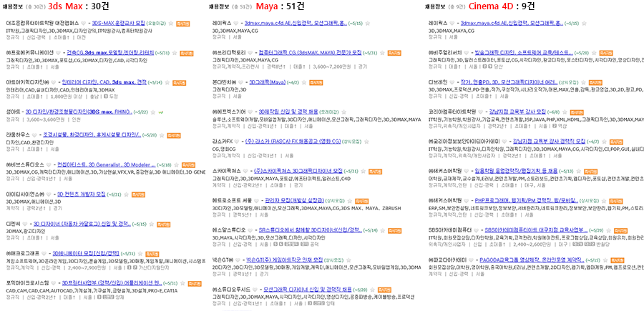Favorite 비브스튜디오스 using the heart icon
The image size is (644, 311).
(x=49, y=164)
